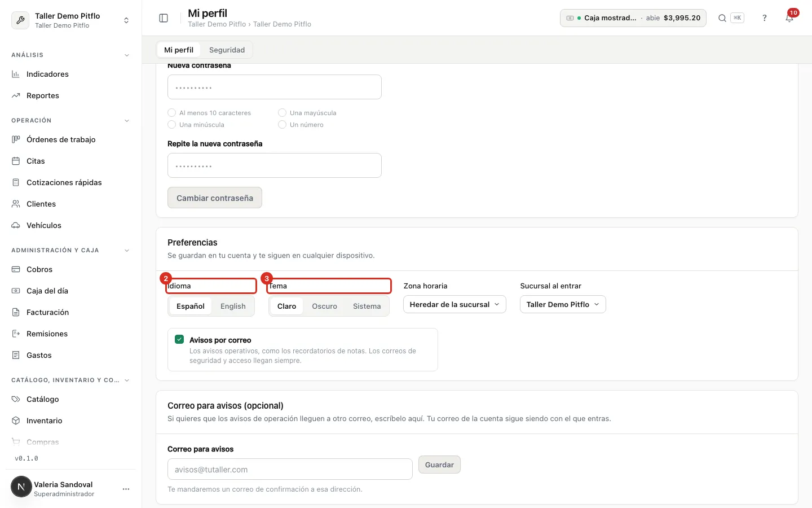Switch to the Seguridad tab
The height and width of the screenshot is (508, 812).
227,50
